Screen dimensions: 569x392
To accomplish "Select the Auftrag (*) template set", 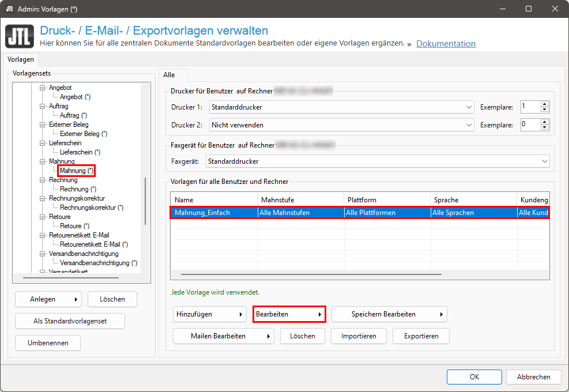I will pyautogui.click(x=73, y=115).
